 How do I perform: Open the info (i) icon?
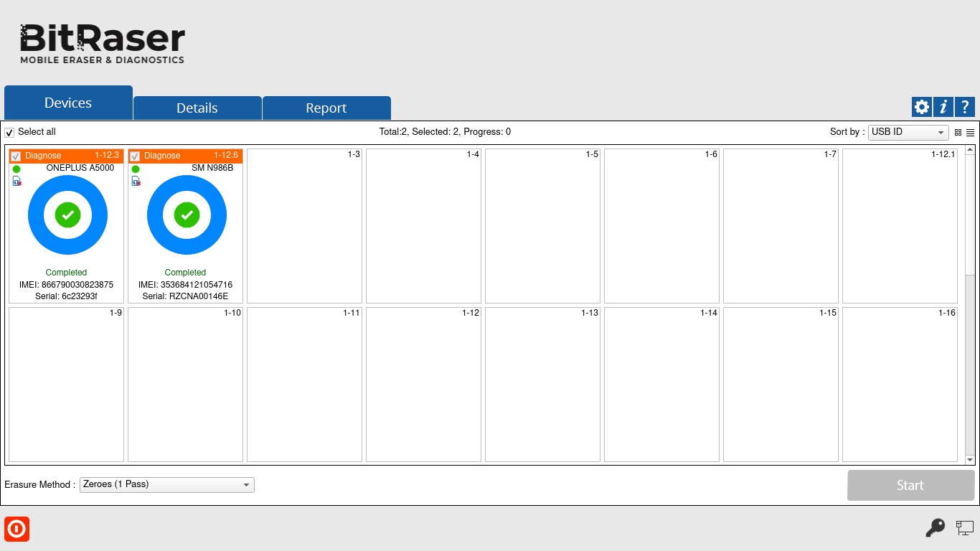pos(943,107)
